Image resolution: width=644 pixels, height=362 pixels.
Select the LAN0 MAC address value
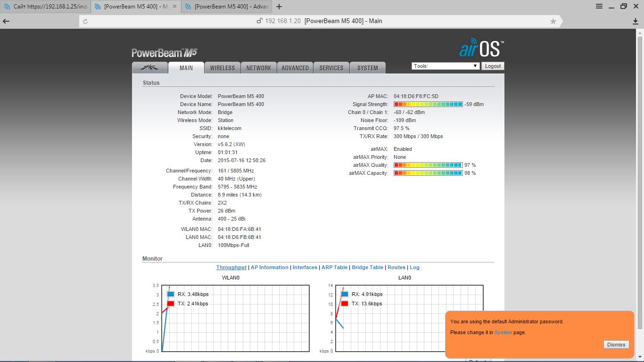[239, 237]
